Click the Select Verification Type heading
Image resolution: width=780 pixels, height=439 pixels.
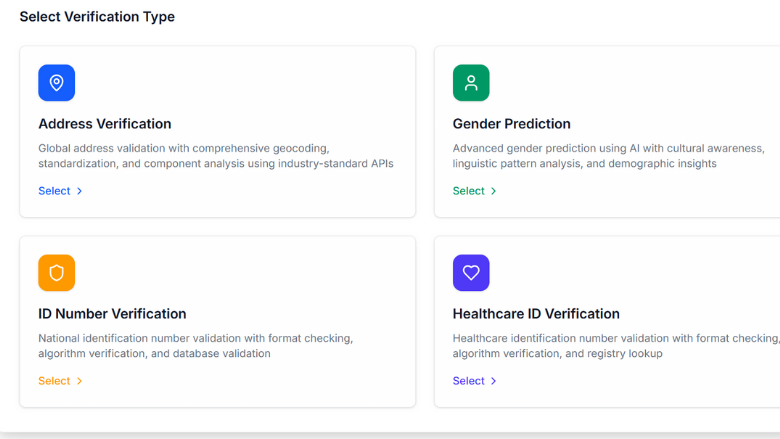tap(97, 17)
